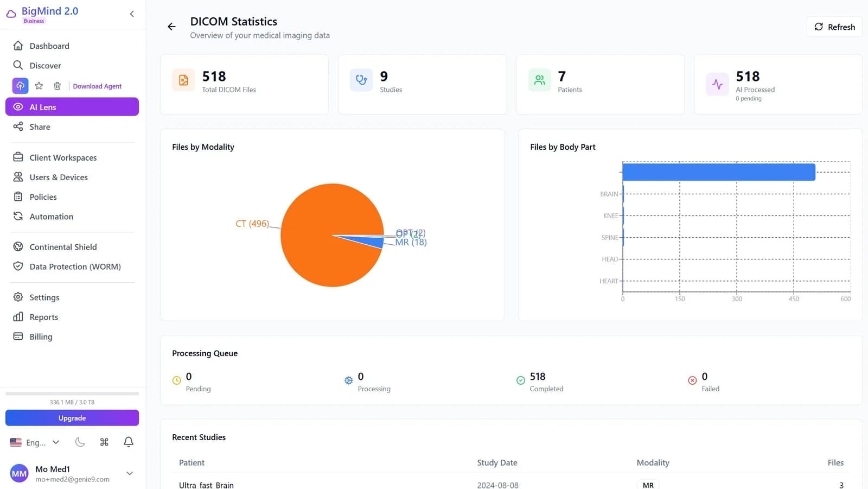Open the notifications bell
This screenshot has height=489, width=868.
click(x=128, y=442)
